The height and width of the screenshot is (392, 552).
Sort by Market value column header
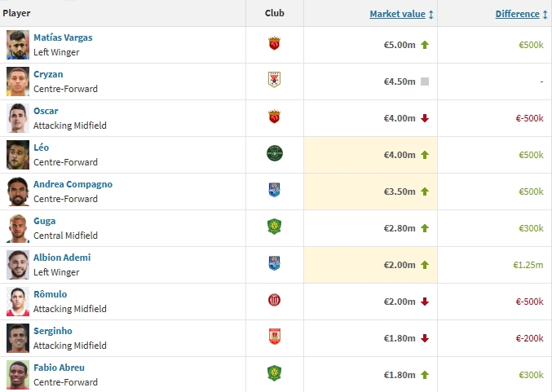[x=397, y=14]
